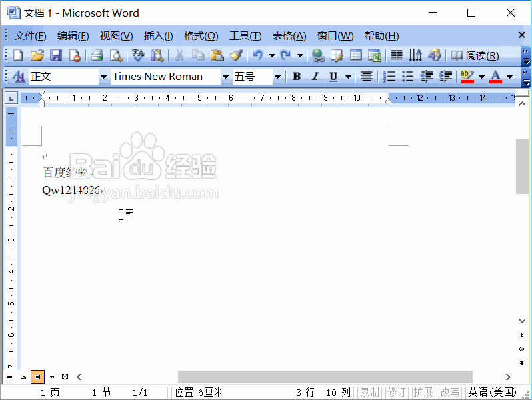Open the 表格(A) menu
The image size is (532, 400).
click(289, 36)
